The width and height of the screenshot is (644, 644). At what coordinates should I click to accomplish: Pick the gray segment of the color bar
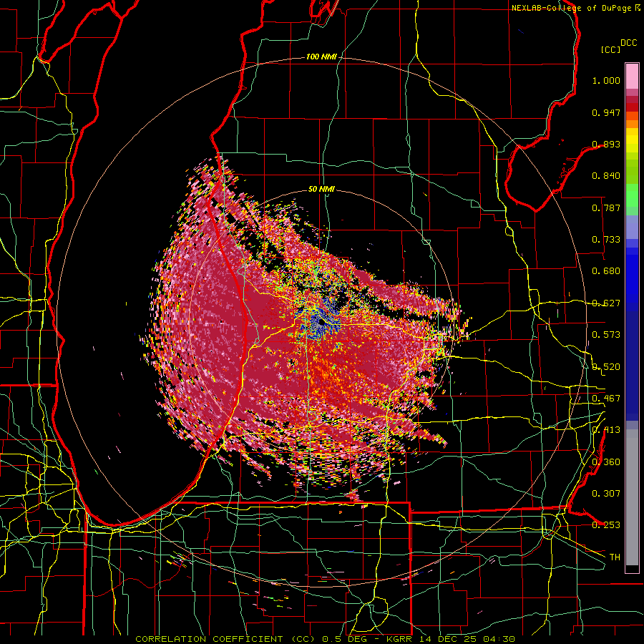pos(632,497)
